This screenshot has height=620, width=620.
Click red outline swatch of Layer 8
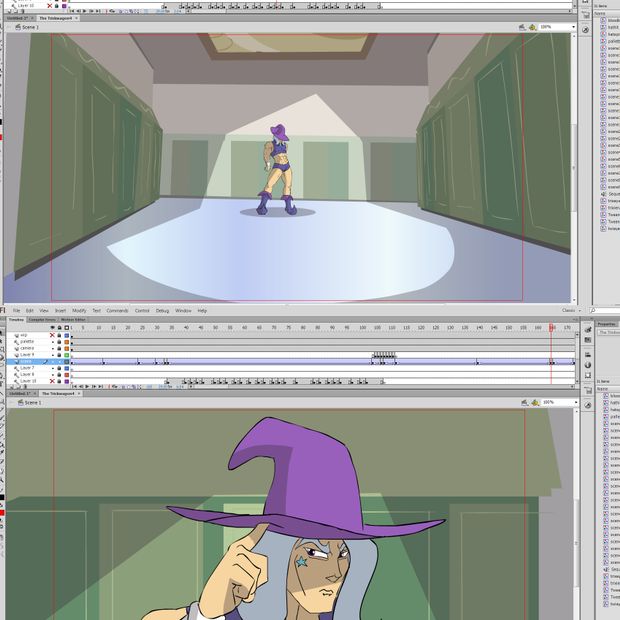click(66, 375)
